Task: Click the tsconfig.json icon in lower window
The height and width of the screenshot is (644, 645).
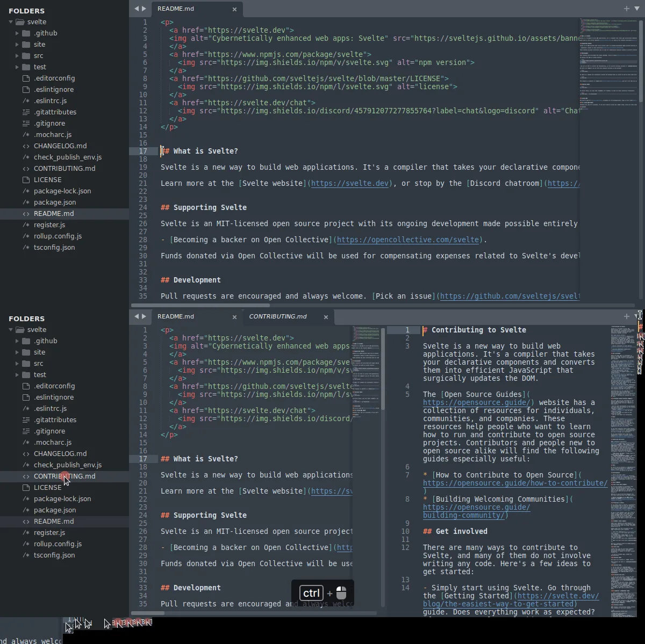Action: click(26, 555)
